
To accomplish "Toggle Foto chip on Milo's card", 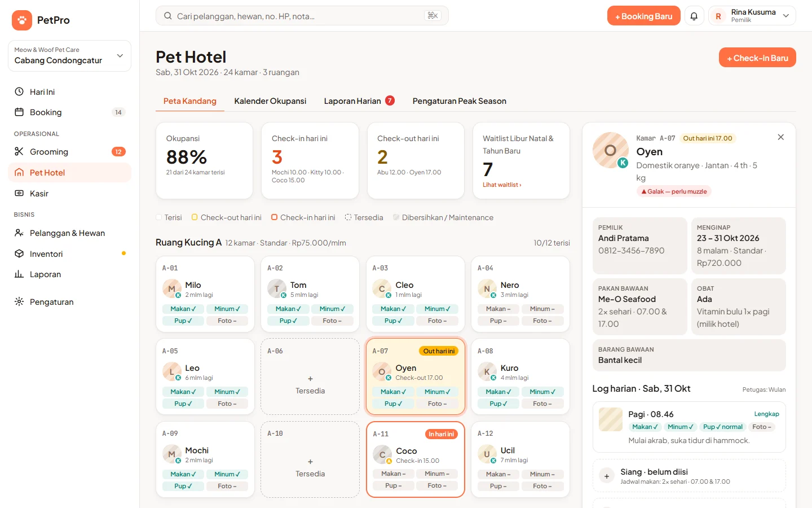I will 227,321.
